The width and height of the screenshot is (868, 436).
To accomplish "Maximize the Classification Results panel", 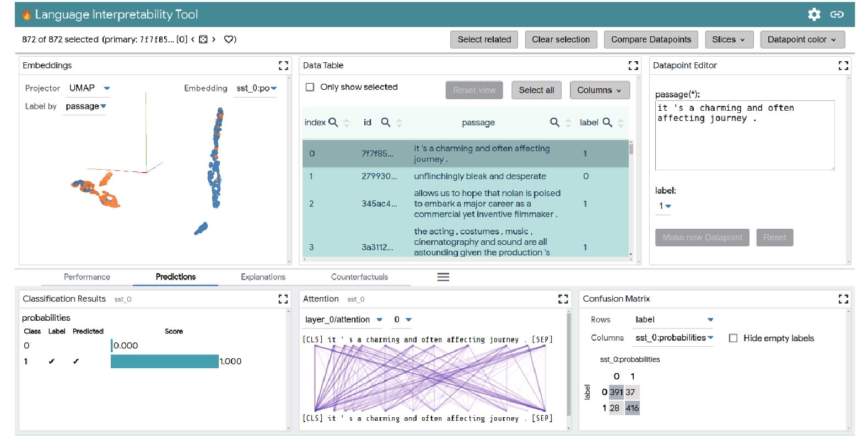I will click(x=283, y=299).
